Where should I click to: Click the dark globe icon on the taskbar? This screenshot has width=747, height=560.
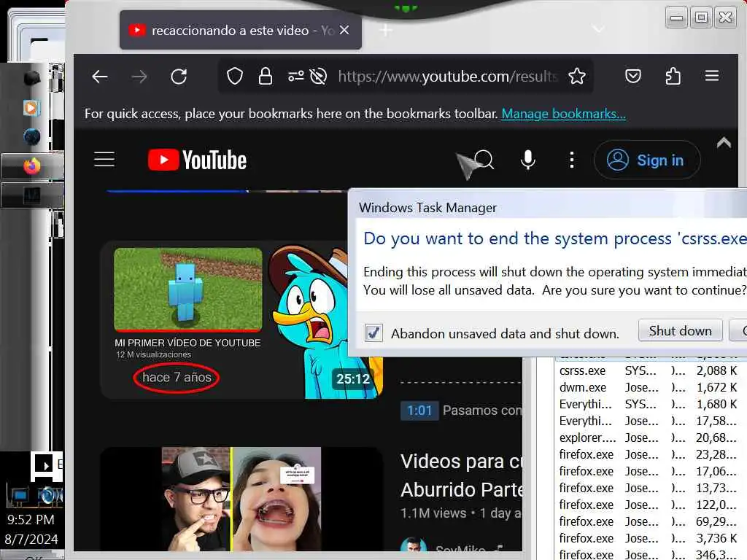pyautogui.click(x=32, y=137)
